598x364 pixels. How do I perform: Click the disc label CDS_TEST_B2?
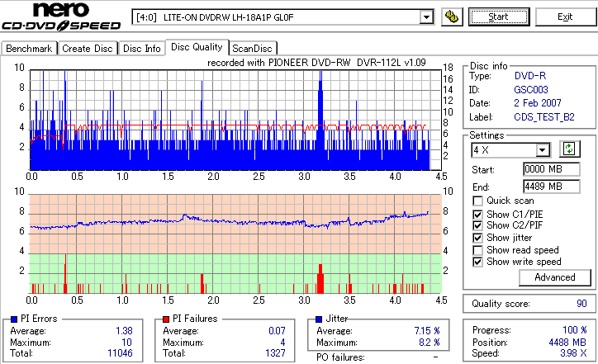(x=544, y=117)
